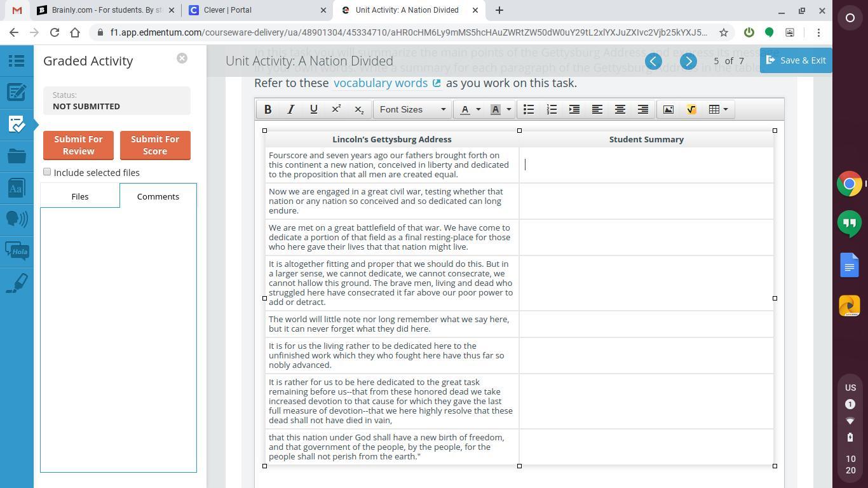This screenshot has height=488, width=868.
Task: Switch to the Brainly.com browser tab
Action: 105,10
